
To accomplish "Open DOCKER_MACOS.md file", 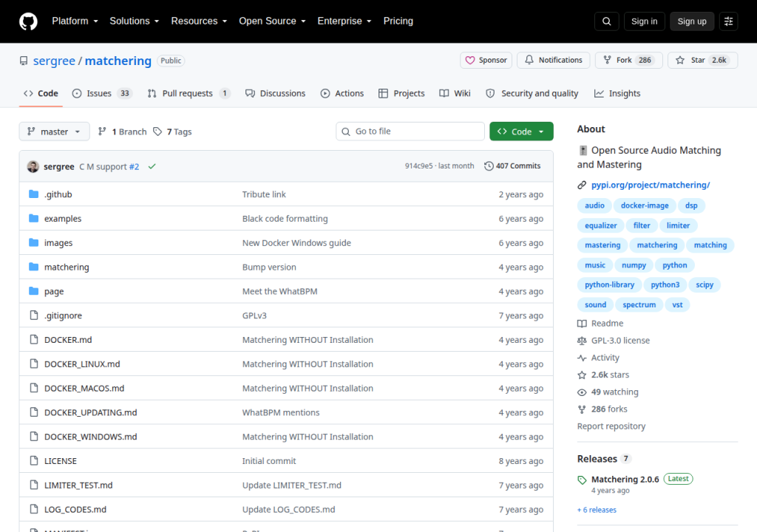I will pos(84,388).
